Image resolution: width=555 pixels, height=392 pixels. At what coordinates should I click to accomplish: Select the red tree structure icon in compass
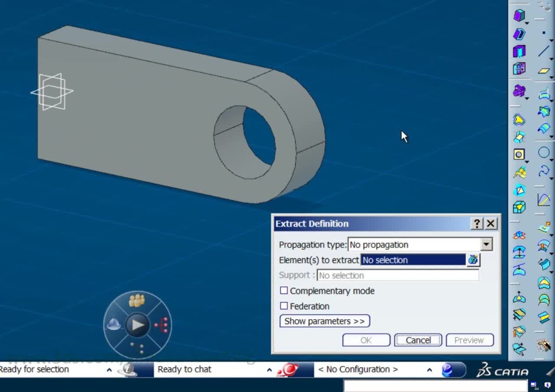click(161, 325)
